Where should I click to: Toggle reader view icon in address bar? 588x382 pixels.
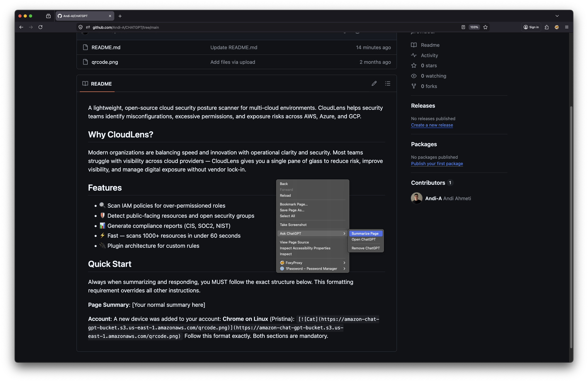pyautogui.click(x=463, y=27)
